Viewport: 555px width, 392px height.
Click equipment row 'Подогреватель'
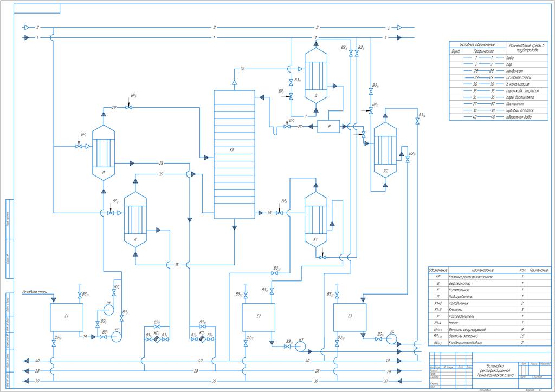click(489, 297)
